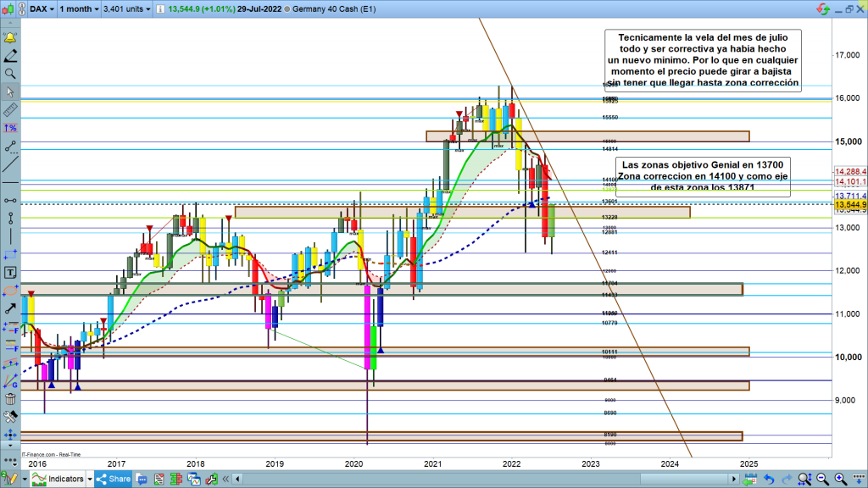
Task: Click the trash bin delete icon
Action: tap(10, 399)
